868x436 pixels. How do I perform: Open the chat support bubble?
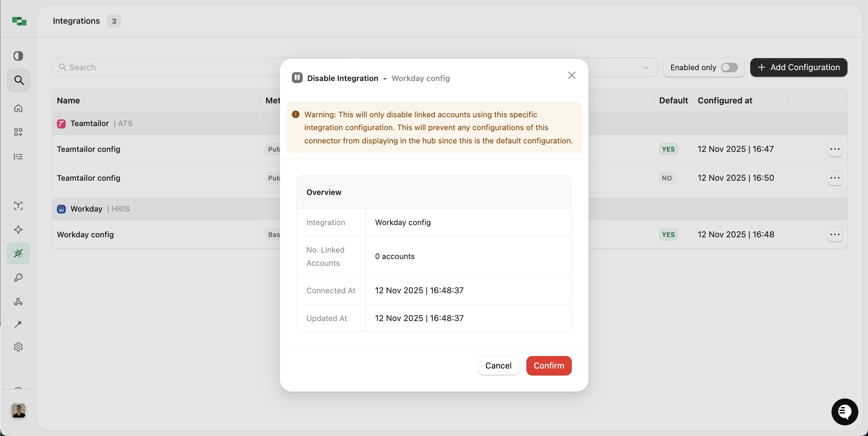844,412
